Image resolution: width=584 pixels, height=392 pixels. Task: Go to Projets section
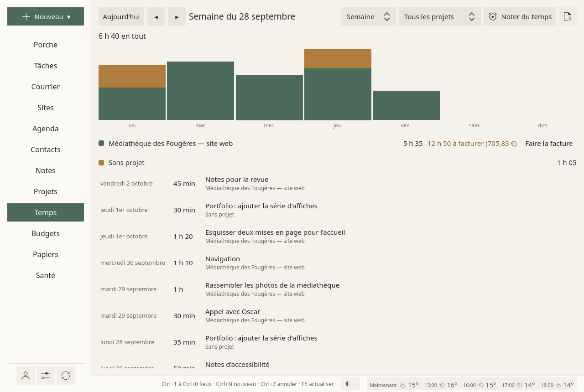pyautogui.click(x=46, y=191)
